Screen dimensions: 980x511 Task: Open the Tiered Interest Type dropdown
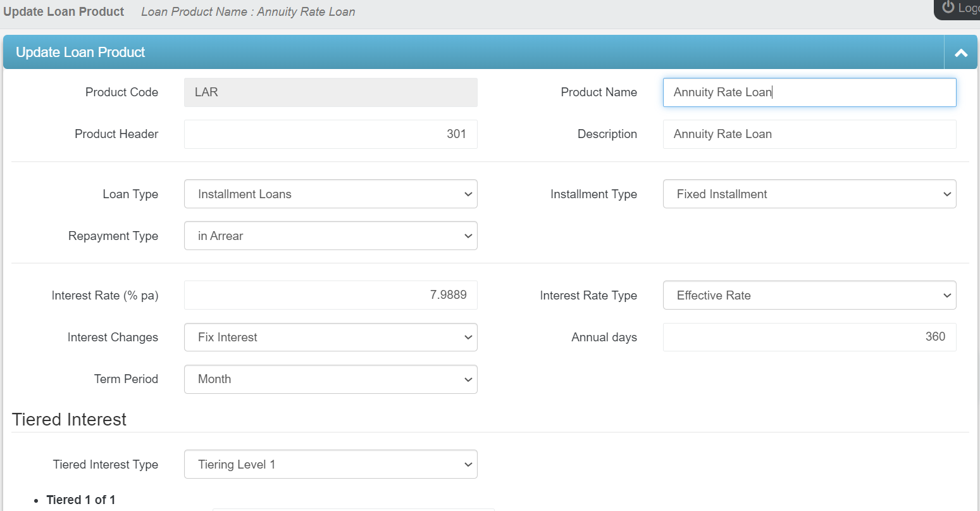[x=329, y=464]
